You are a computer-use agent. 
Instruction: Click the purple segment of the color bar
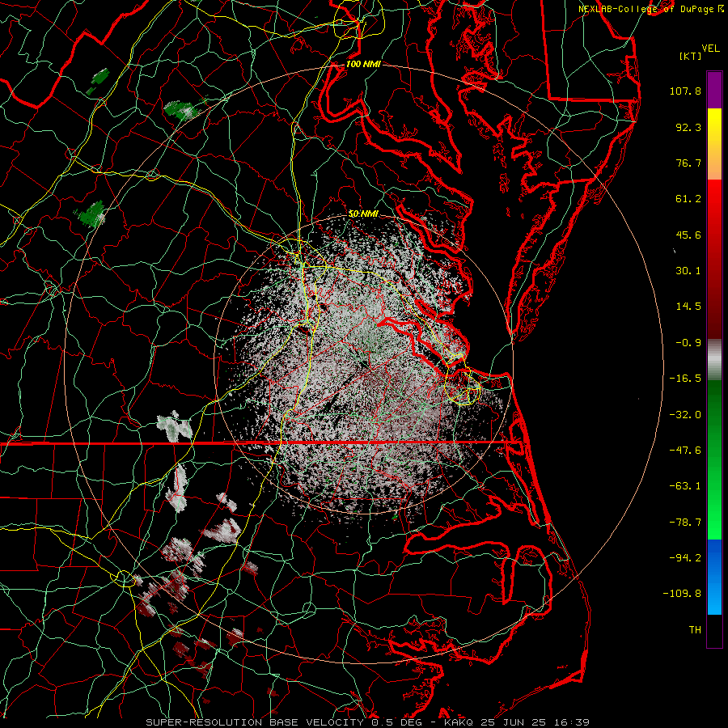point(714,91)
